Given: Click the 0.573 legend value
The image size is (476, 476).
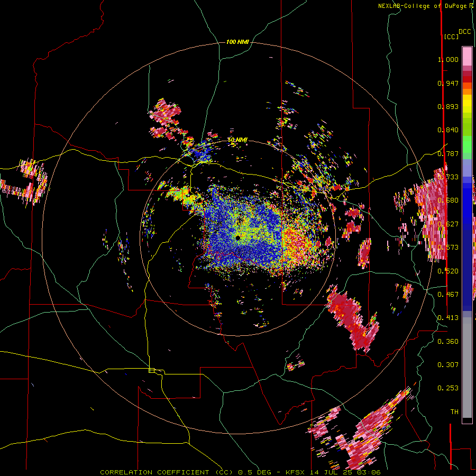Looking at the screenshot, I should pos(448,248).
